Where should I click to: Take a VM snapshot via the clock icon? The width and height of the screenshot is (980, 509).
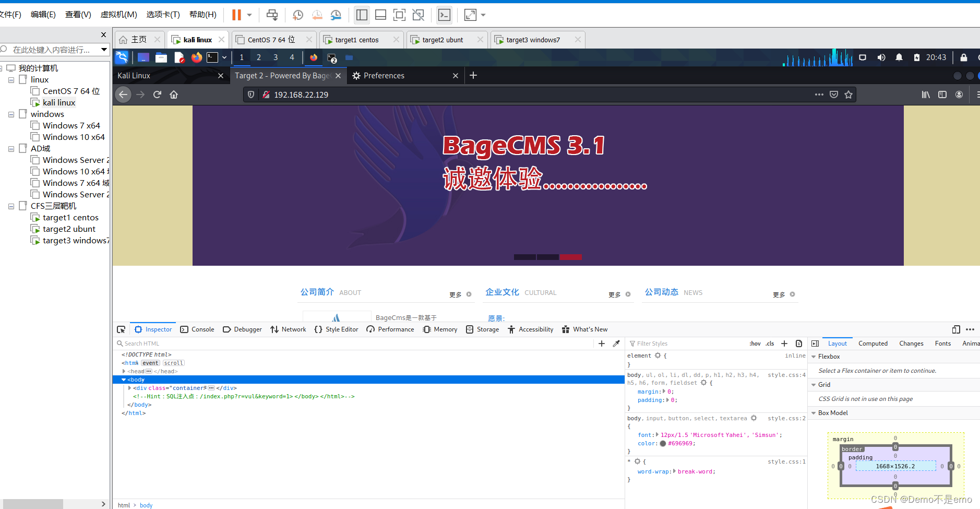pyautogui.click(x=298, y=15)
